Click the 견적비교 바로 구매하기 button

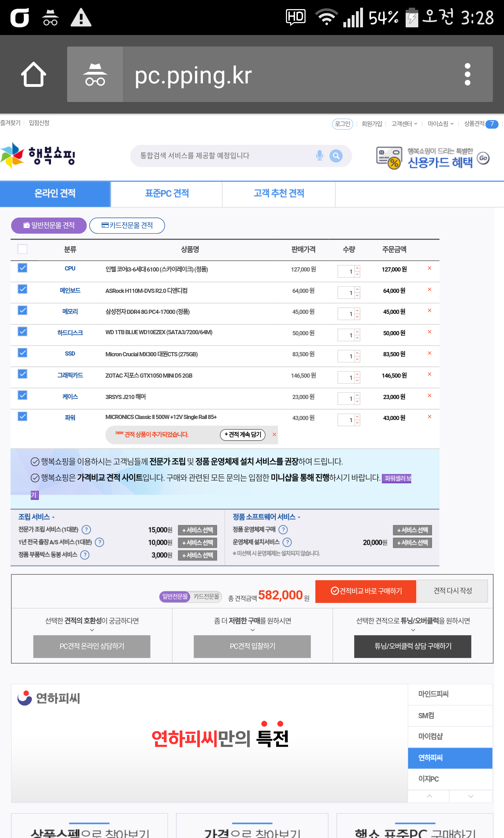pyautogui.click(x=366, y=591)
